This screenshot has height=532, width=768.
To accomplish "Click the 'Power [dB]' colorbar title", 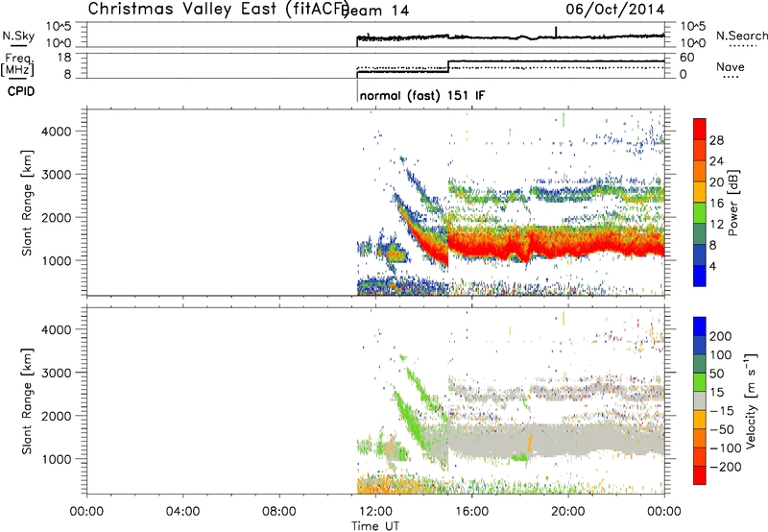I will tap(733, 203).
